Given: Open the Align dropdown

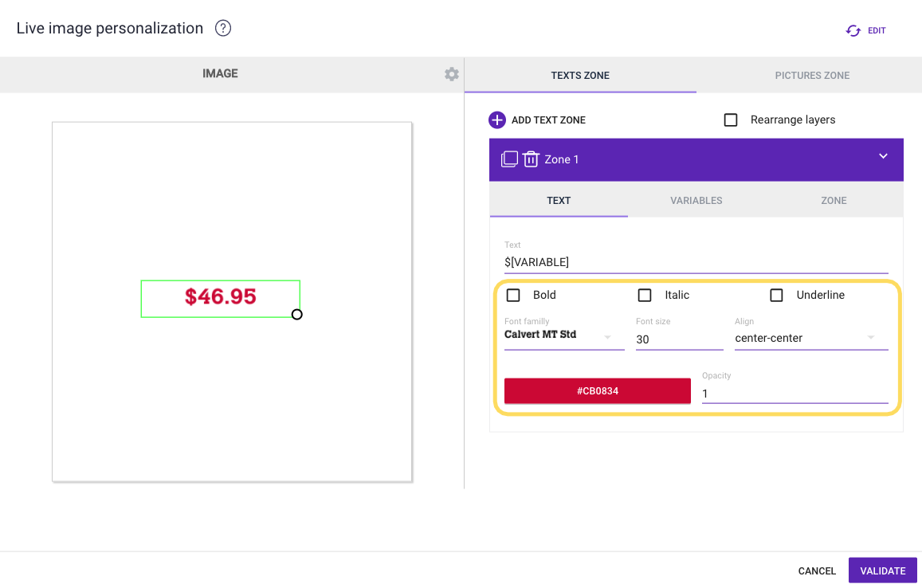Looking at the screenshot, I should tap(810, 338).
